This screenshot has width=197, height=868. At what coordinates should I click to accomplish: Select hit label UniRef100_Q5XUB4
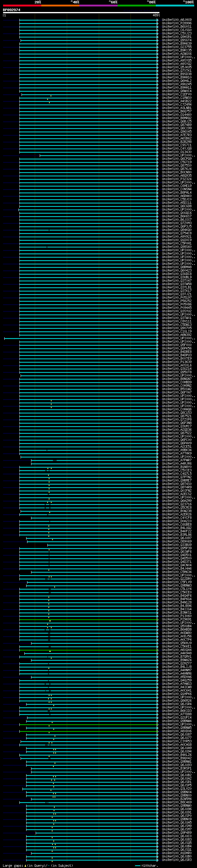click(x=177, y=626)
